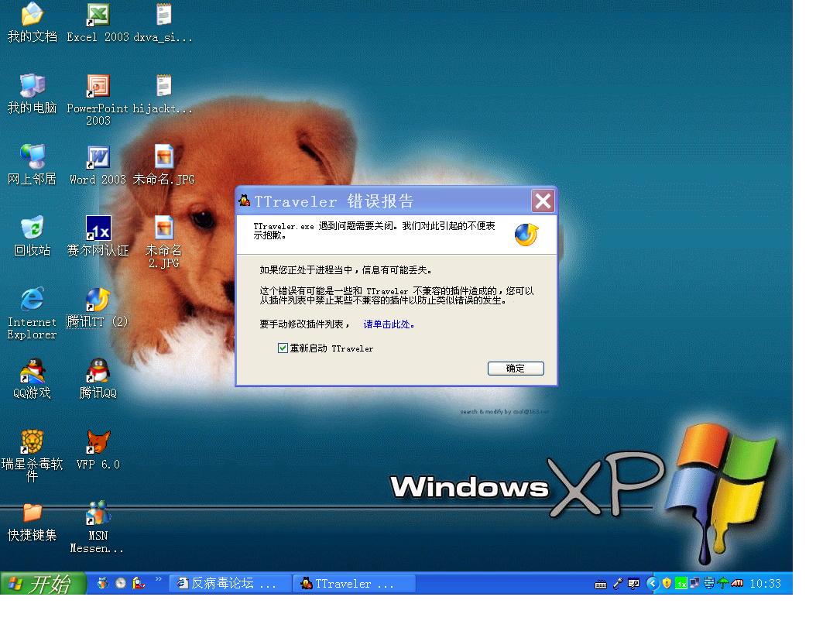Click the language bar microphone icon
Image resolution: width=840 pixels, height=638 pixels.
tap(618, 584)
